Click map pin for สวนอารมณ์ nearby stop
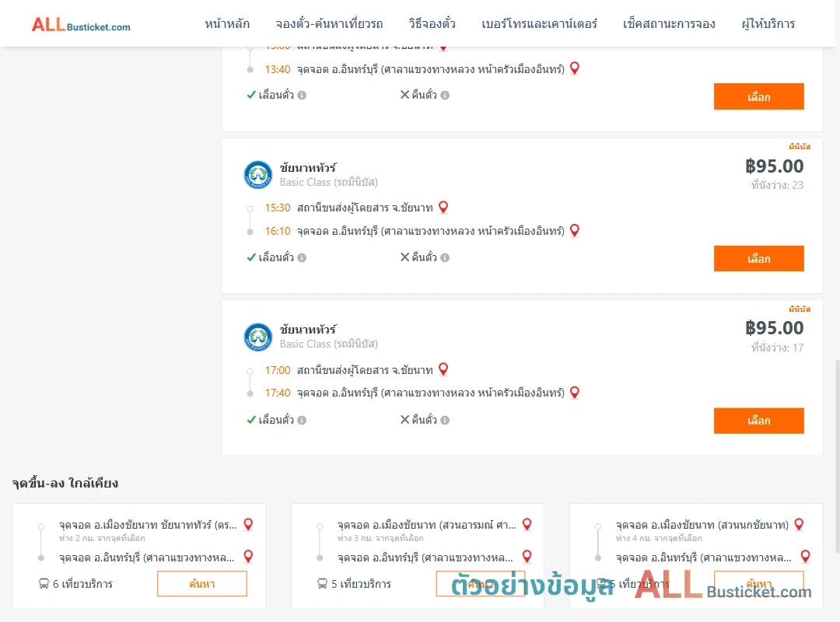The height and width of the screenshot is (622, 840). (527, 525)
